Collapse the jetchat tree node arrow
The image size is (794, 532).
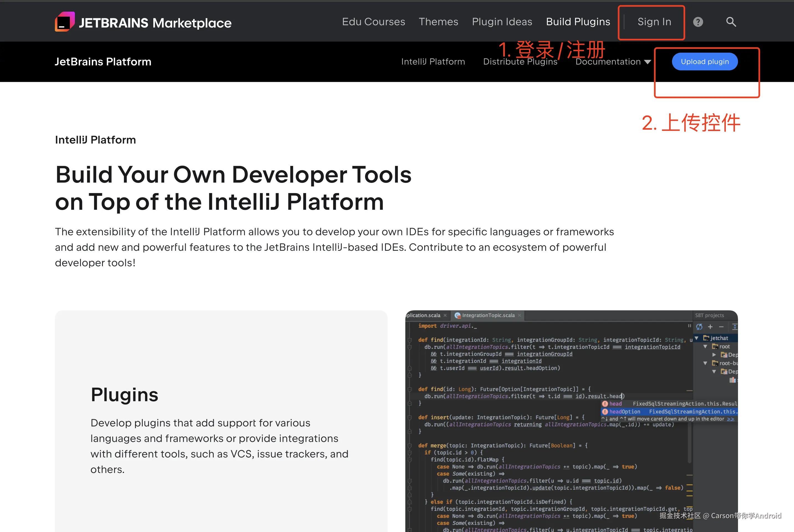tap(697, 338)
